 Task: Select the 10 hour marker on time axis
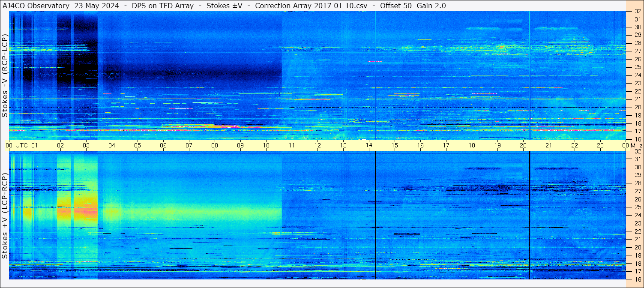pos(266,145)
